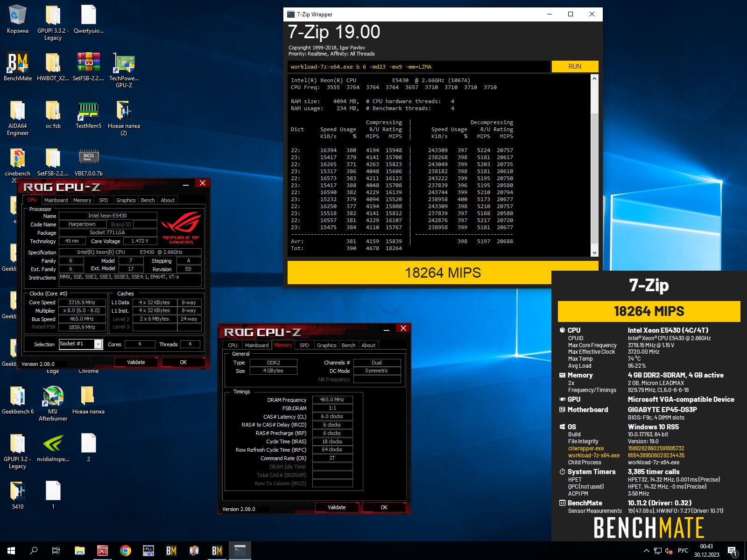The image size is (747, 560).
Task: Minimize the upper ROG CPU-Z window
Action: [186, 184]
